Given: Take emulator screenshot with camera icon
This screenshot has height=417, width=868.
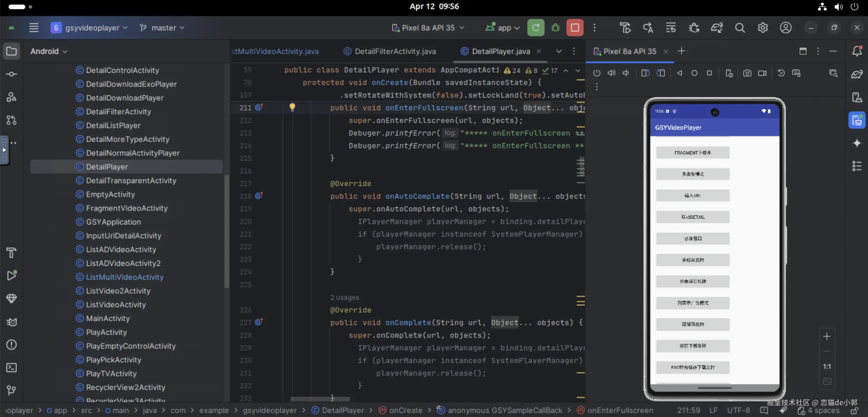Looking at the screenshot, I should [x=747, y=73].
